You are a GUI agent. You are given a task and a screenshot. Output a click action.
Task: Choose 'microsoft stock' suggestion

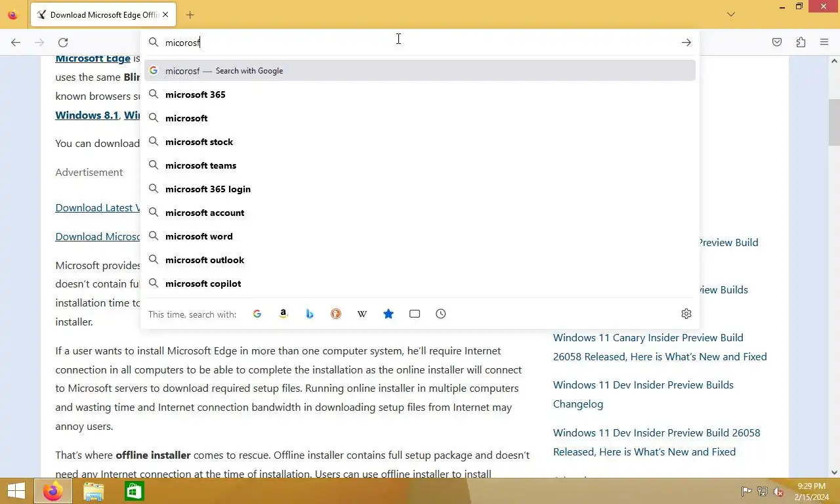click(x=420, y=142)
